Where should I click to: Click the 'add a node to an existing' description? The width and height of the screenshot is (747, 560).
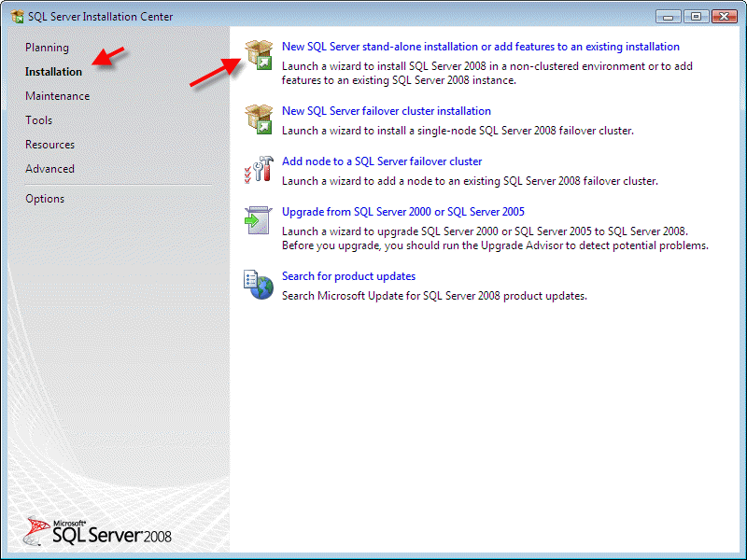click(x=470, y=181)
